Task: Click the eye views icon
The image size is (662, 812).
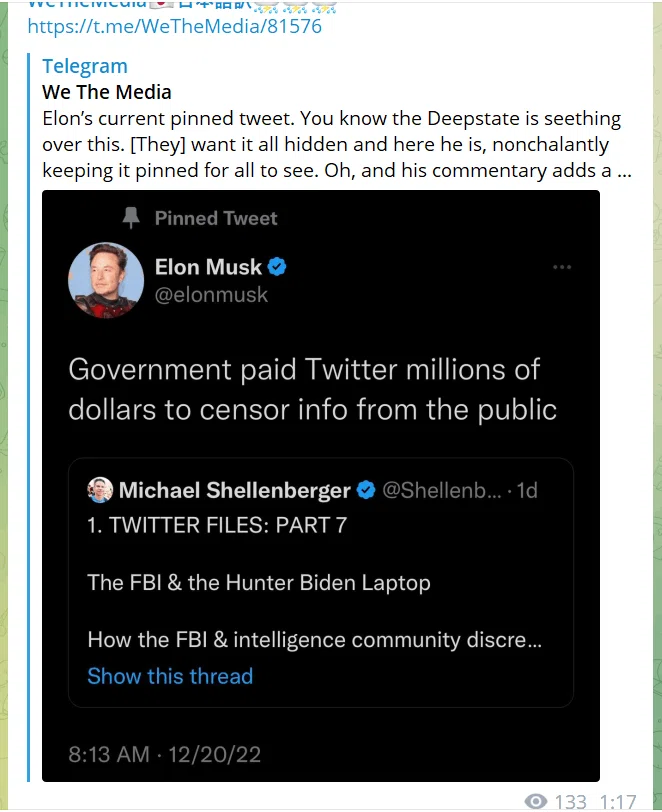Action: (536, 801)
